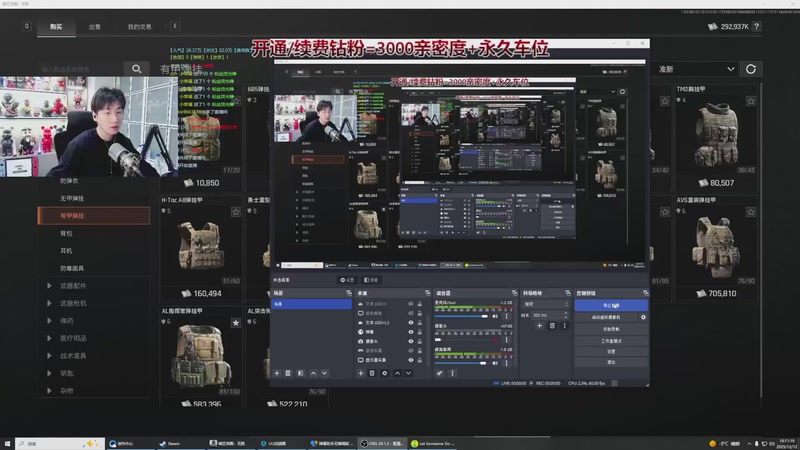Open the market sort dropdown next to refresh
The width and height of the screenshot is (800, 450).
point(696,69)
